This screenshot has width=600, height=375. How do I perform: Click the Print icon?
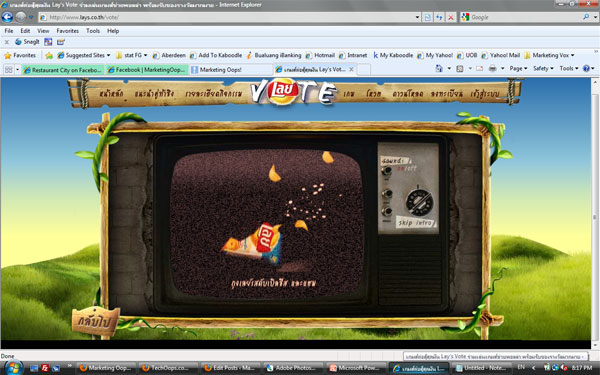[493, 68]
